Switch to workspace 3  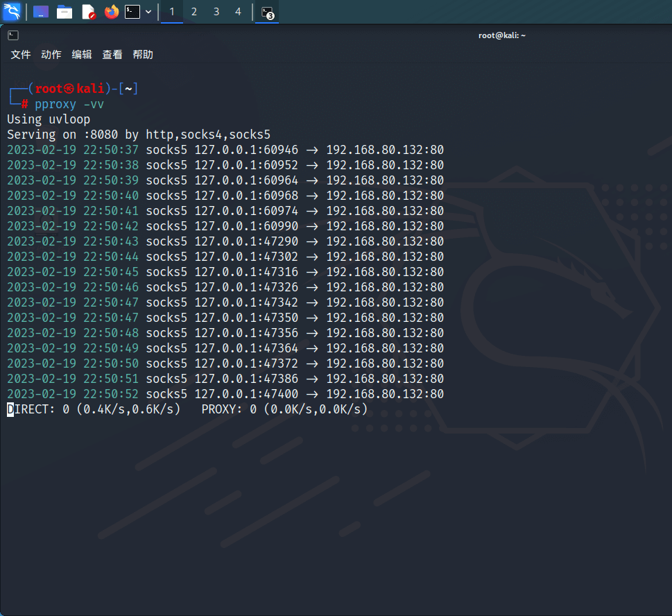click(x=216, y=12)
